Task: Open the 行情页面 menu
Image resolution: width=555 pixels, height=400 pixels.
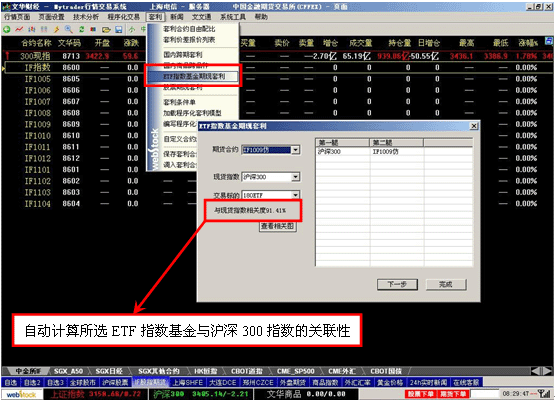Action: point(17,17)
